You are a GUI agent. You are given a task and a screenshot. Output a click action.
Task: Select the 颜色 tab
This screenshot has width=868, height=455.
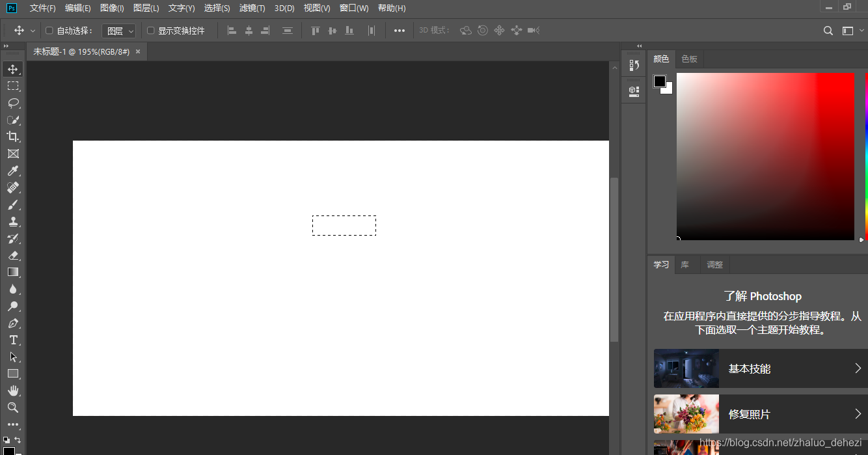coord(661,59)
